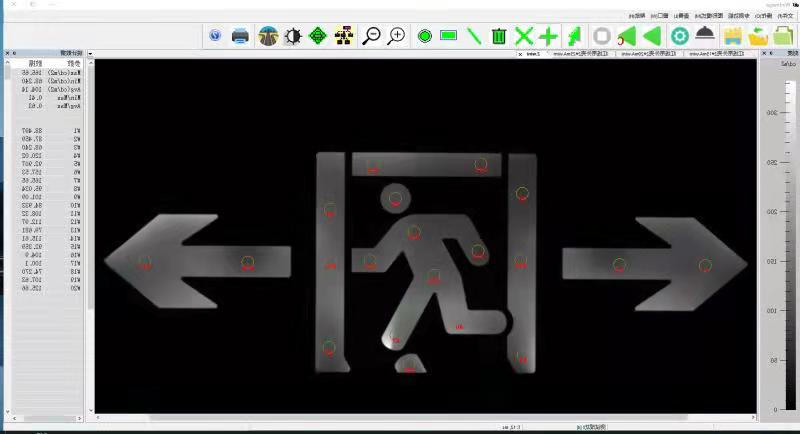
Task: Open the 操作(O) operations menu
Action: [763, 16]
